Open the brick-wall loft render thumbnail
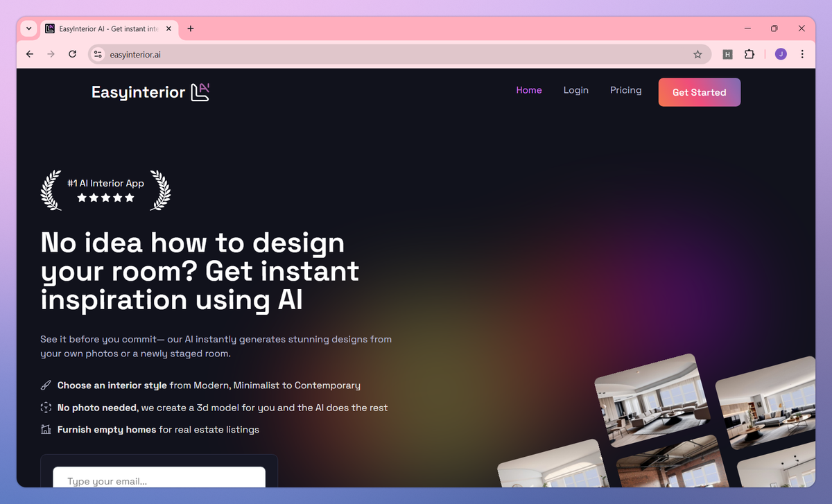 point(674,462)
